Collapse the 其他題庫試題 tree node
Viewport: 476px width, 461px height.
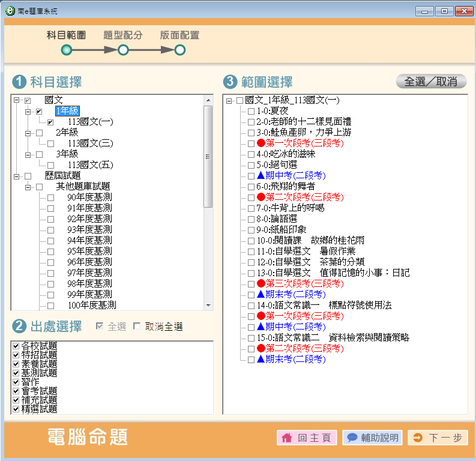coord(28,187)
